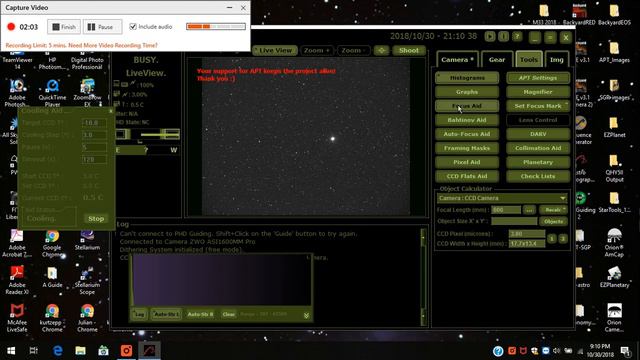This screenshot has width=640, height=360.
Task: Toggle the Histograms tool button
Action: pos(467,78)
